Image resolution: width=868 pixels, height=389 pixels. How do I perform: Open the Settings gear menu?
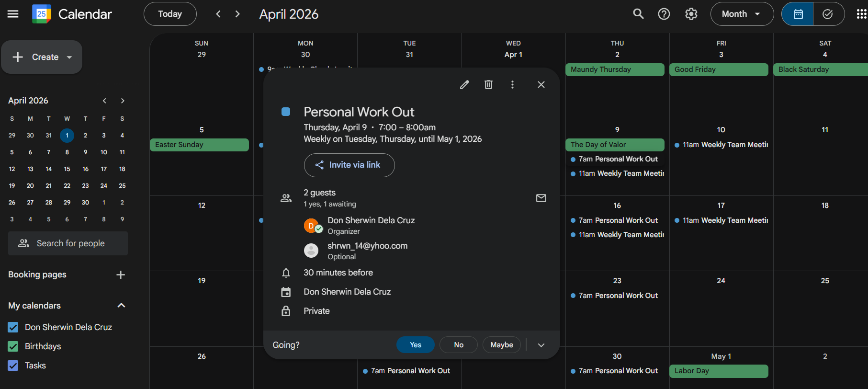tap(691, 14)
